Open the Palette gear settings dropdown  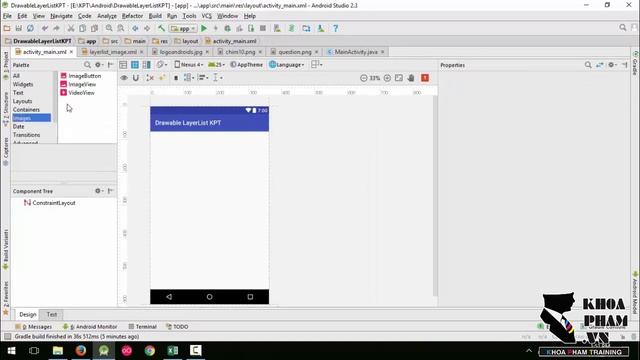99,65
